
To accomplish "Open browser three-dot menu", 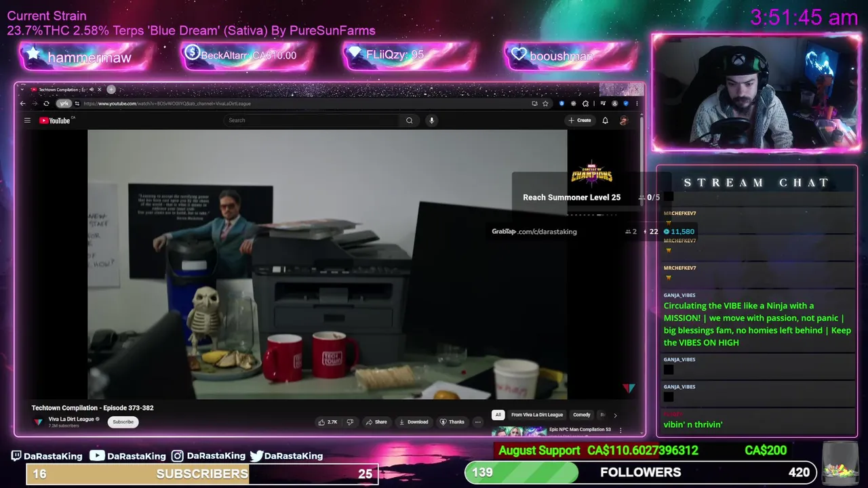I will pos(637,104).
